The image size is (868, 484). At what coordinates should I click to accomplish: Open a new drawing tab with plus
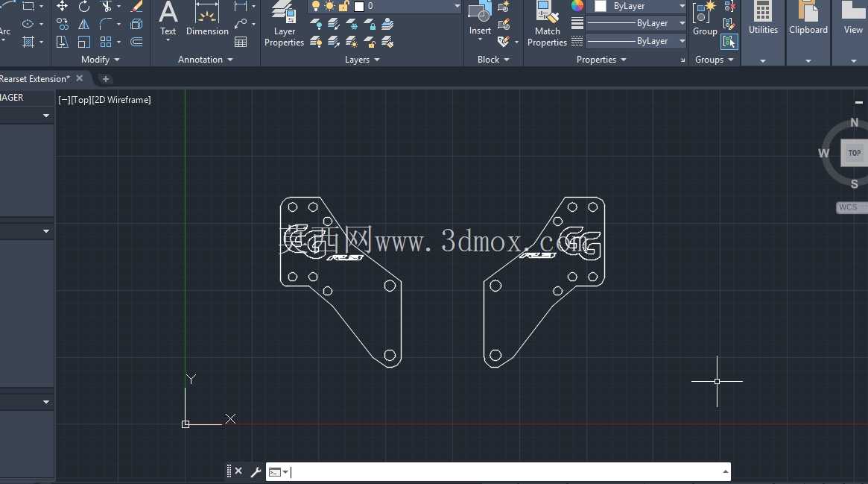coord(105,78)
